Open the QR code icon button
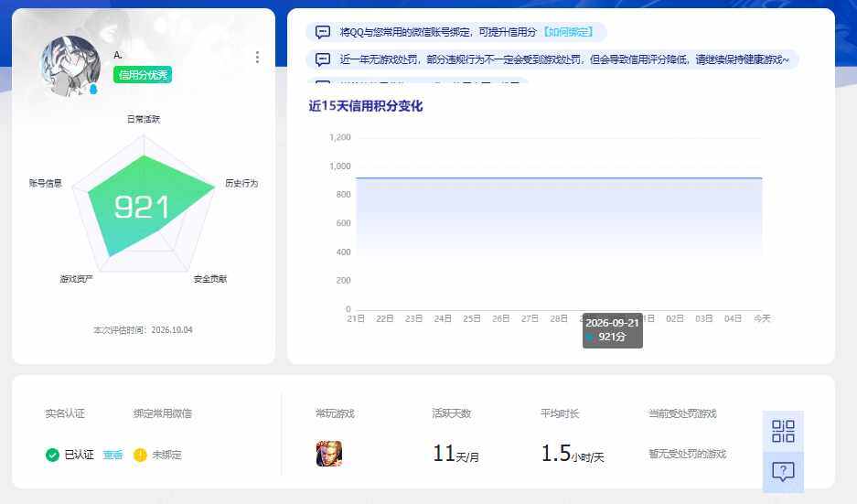Image resolution: width=857 pixels, height=504 pixels. click(783, 432)
